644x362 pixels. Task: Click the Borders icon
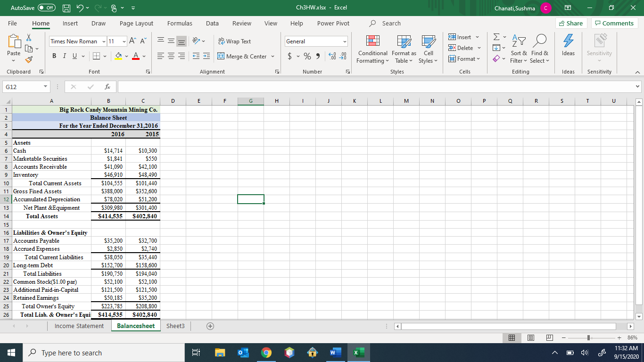tap(96, 57)
